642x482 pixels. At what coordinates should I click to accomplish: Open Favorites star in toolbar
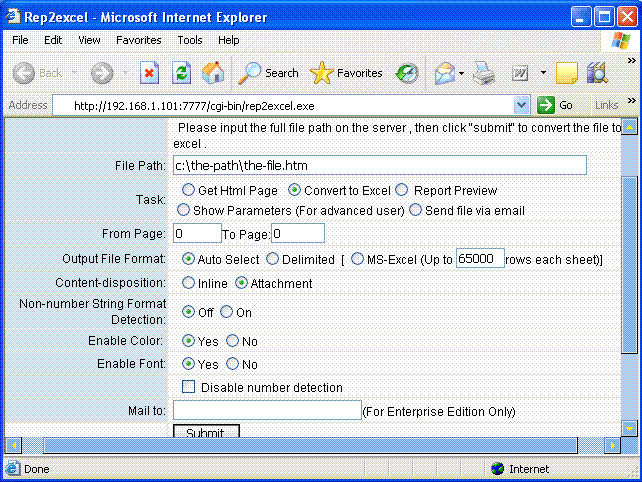322,73
